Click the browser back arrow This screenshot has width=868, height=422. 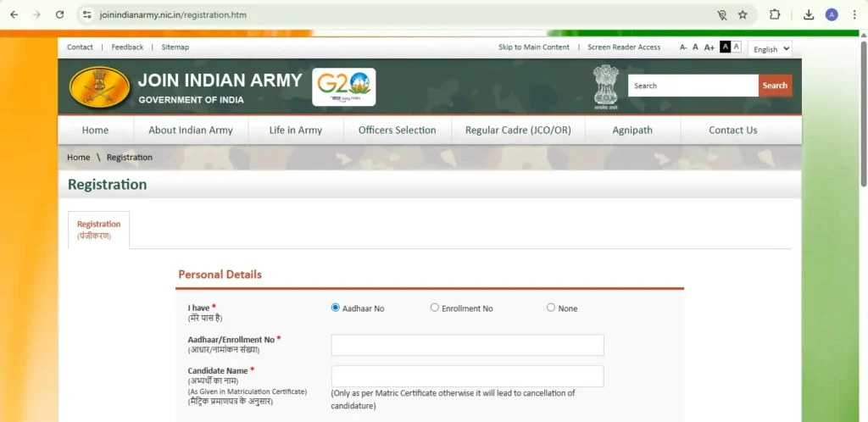tap(14, 14)
